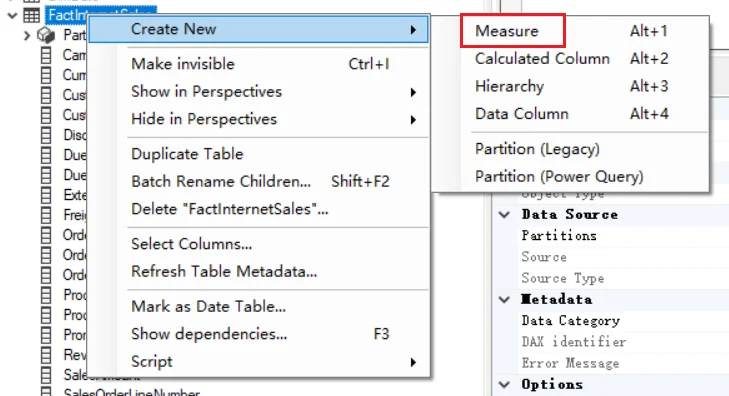
Task: Select the column icon beside Frei
Action: 46,215
